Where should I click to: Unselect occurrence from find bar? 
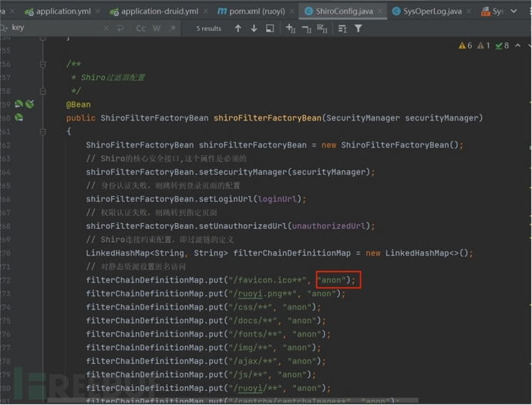(x=307, y=29)
